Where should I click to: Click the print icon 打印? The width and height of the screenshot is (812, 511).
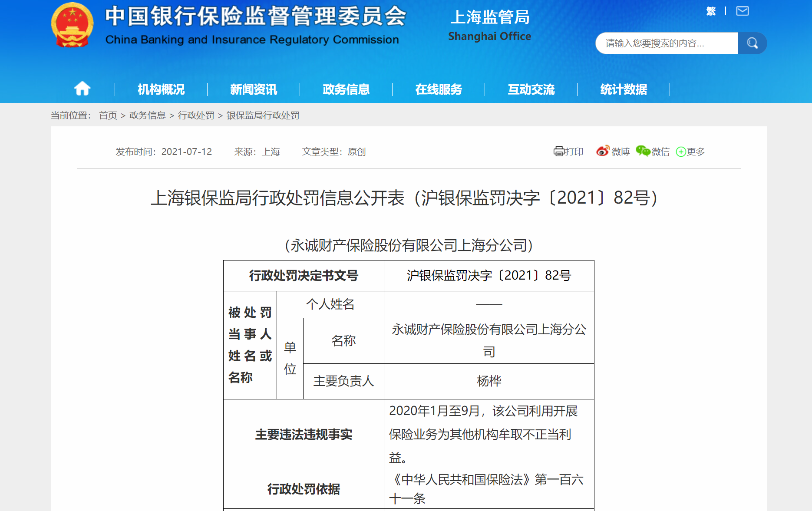click(x=568, y=152)
